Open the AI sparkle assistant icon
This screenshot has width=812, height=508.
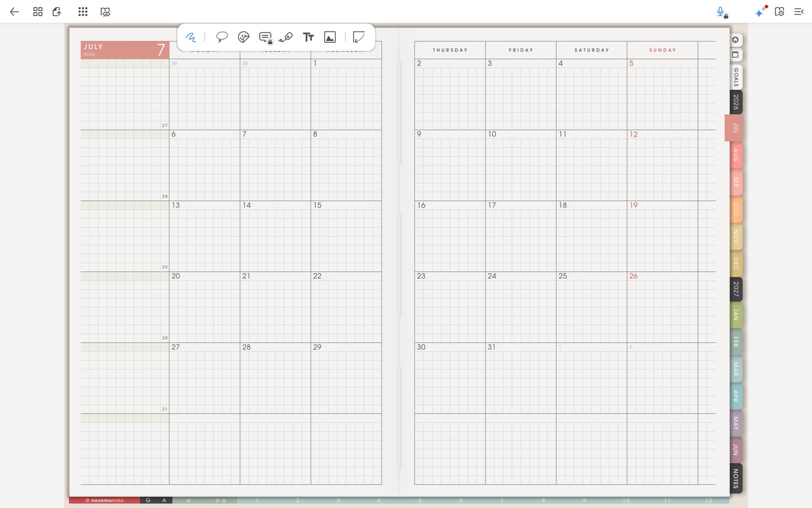coord(761,12)
